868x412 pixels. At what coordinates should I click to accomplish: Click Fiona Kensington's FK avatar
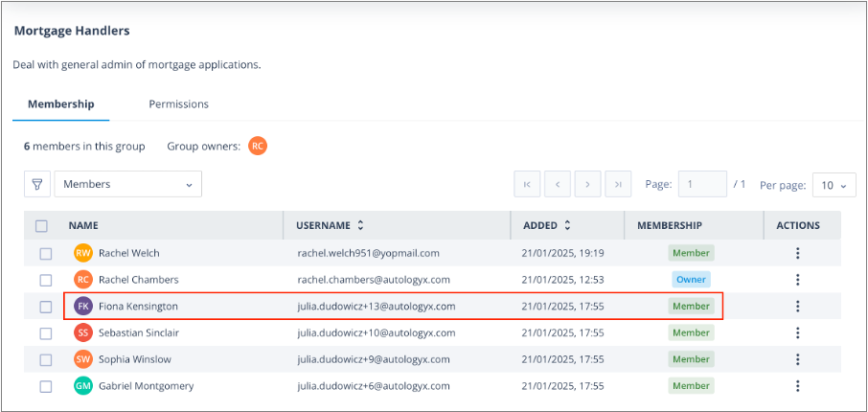tap(83, 307)
